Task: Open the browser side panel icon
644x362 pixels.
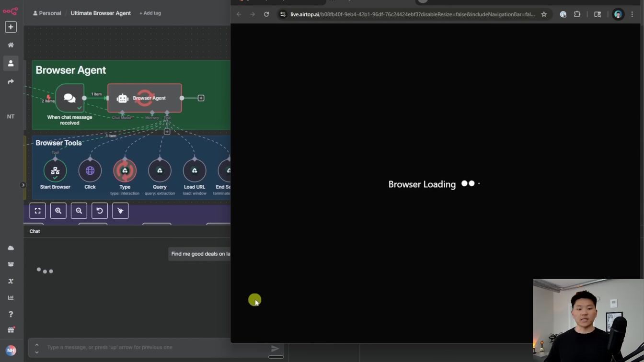Action: point(598,14)
